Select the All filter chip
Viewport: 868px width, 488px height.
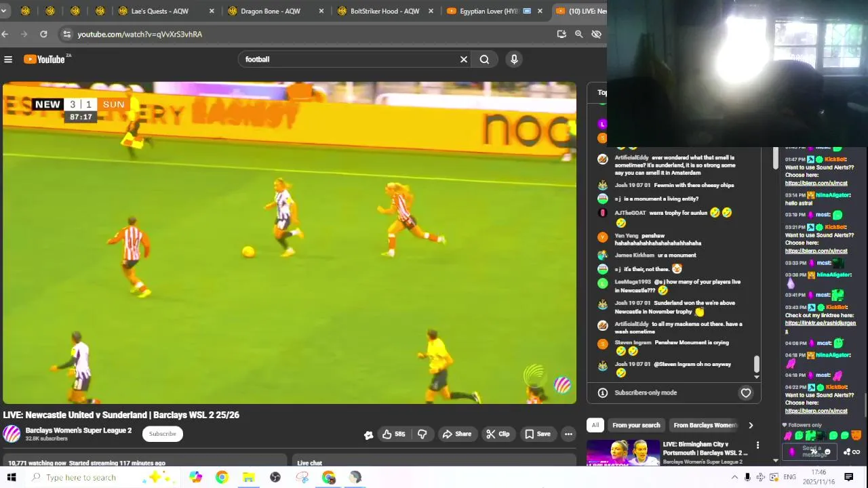coord(595,425)
